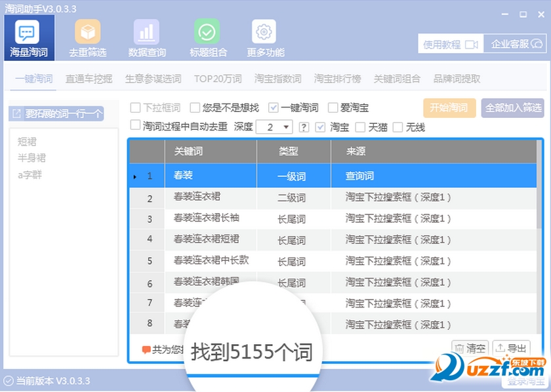Screen dimensions: 551x392
Task: Click the 二级词 type cell
Action: click(294, 197)
